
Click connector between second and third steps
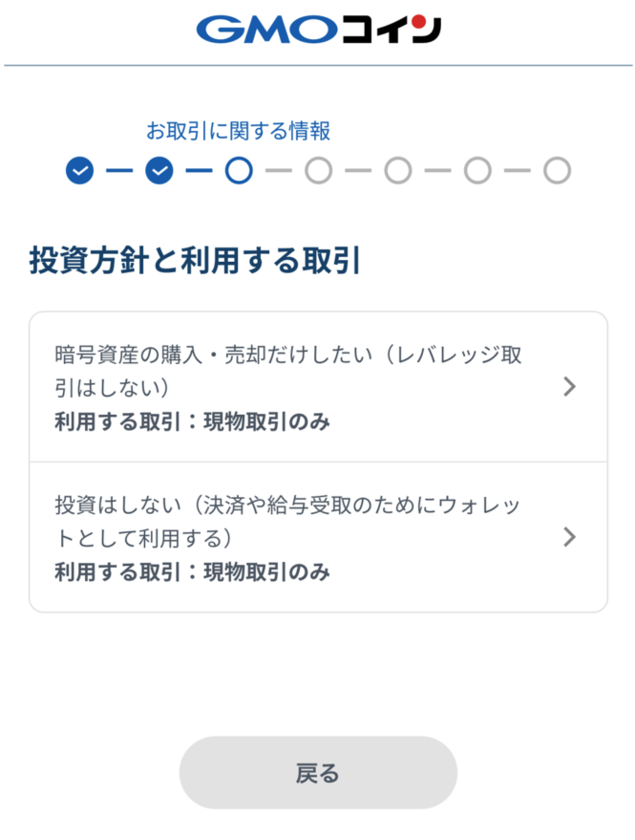tap(200, 171)
